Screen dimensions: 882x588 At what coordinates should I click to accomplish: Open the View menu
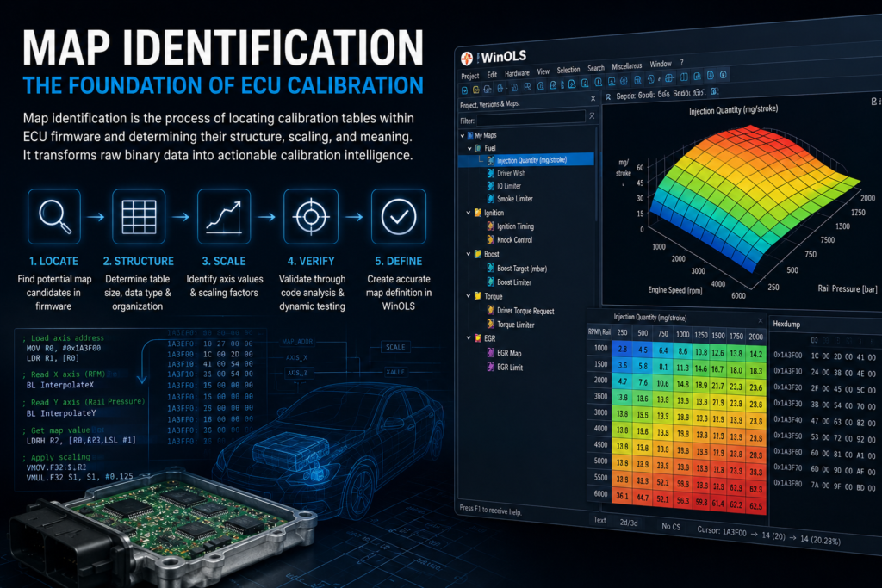[x=543, y=71]
